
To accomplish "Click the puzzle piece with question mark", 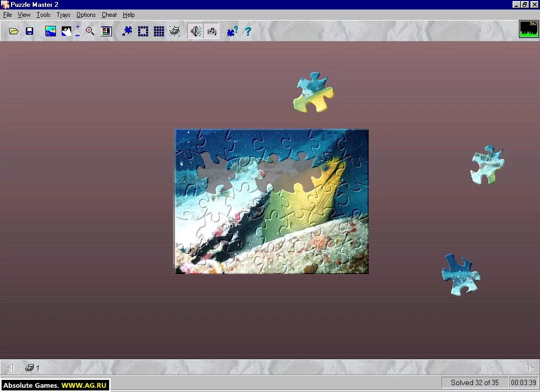I will (x=232, y=31).
